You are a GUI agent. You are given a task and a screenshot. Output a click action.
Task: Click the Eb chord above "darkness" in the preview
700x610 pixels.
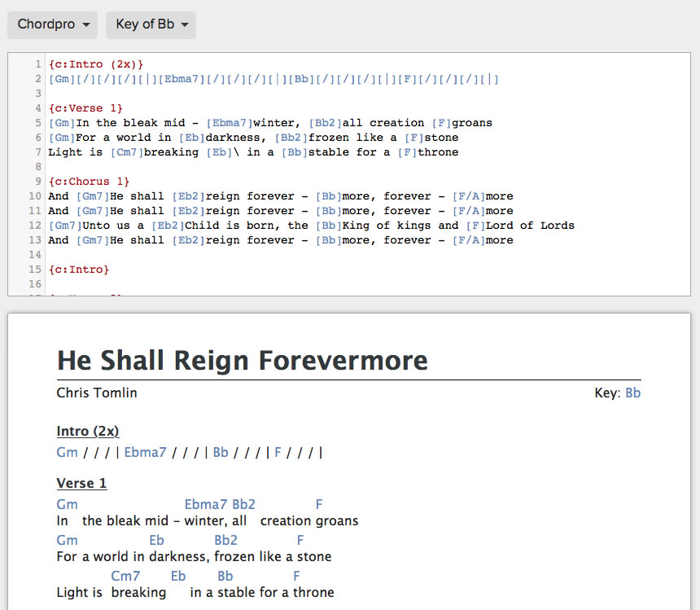click(156, 540)
